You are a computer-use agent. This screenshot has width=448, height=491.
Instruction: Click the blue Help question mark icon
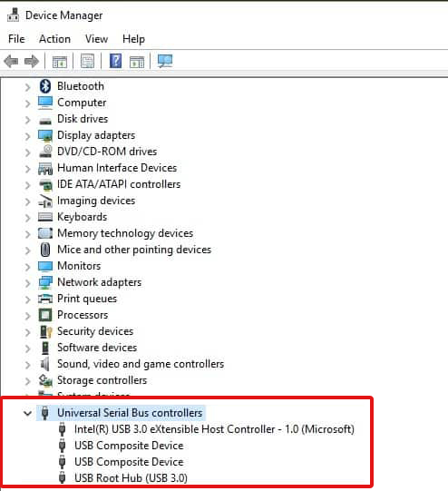tap(115, 61)
